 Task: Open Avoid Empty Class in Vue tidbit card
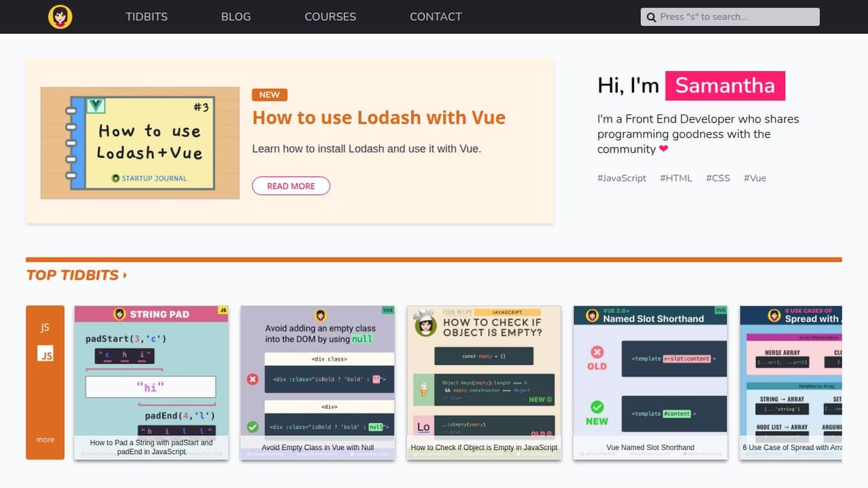tap(317, 383)
